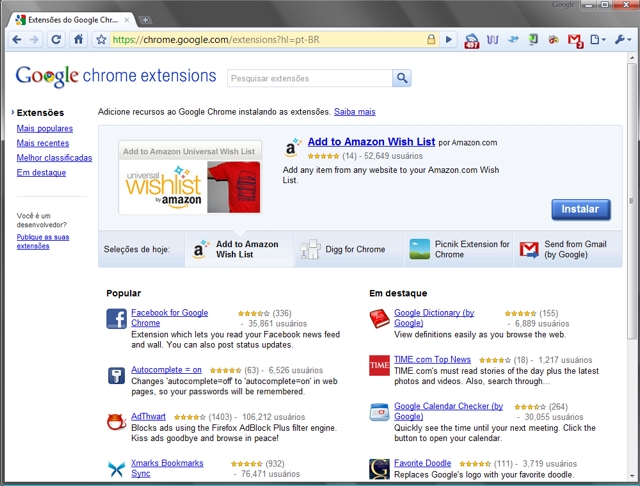The image size is (640, 486).
Task: Click the scrollbar down arrow
Action: (632, 476)
